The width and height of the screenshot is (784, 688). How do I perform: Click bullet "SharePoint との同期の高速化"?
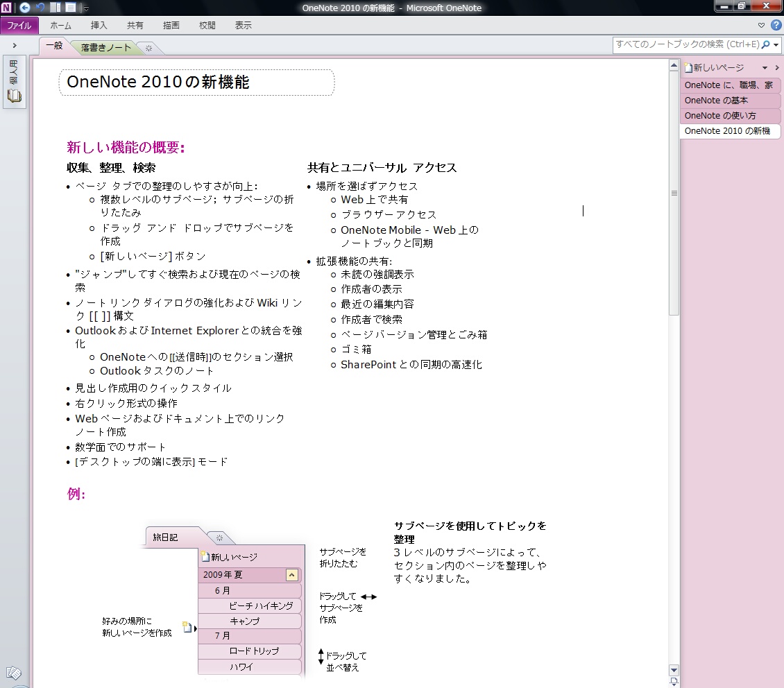(411, 365)
